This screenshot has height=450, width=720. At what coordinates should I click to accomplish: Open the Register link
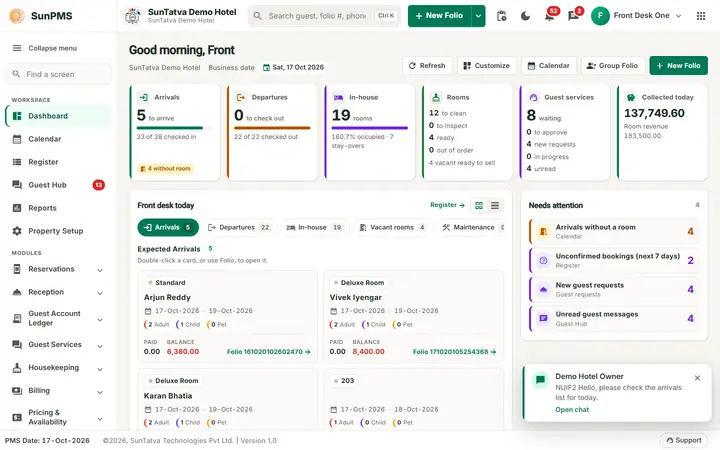(x=447, y=205)
